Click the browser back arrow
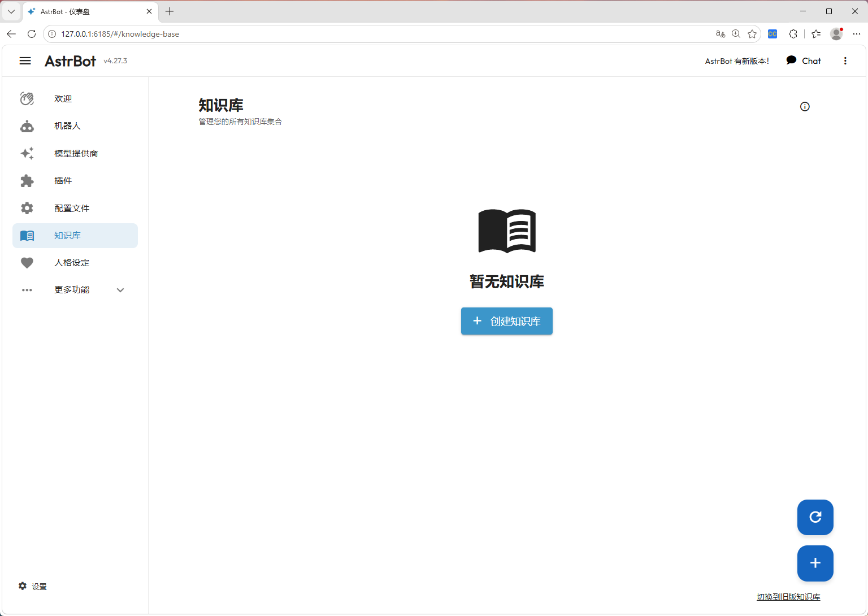This screenshot has height=616, width=868. (11, 34)
